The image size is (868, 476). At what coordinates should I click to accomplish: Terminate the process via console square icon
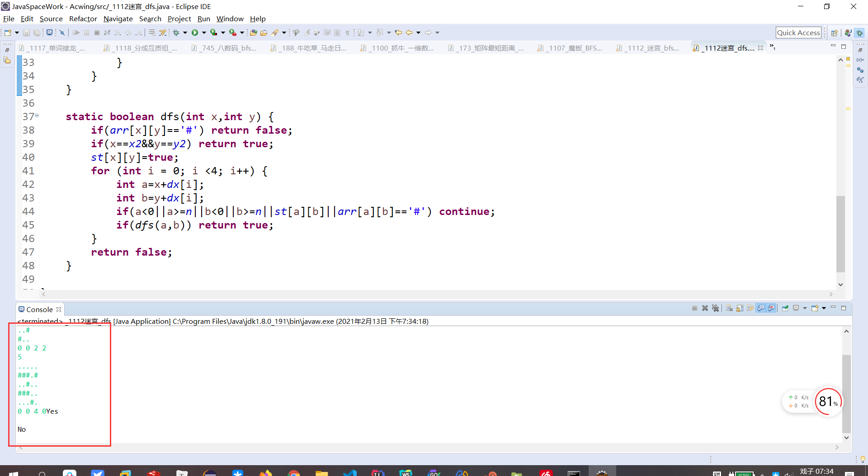click(695, 308)
